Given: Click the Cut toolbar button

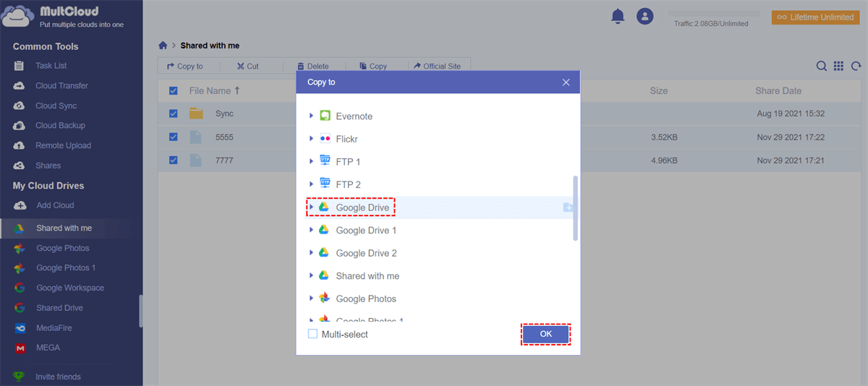Looking at the screenshot, I should click(247, 66).
